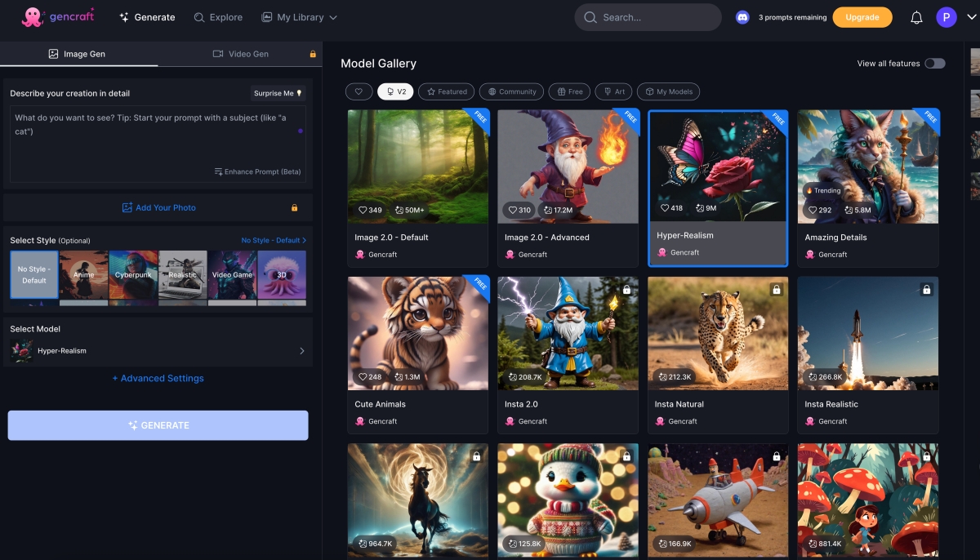Like the Image 2.0 - Default model heart

(x=363, y=210)
